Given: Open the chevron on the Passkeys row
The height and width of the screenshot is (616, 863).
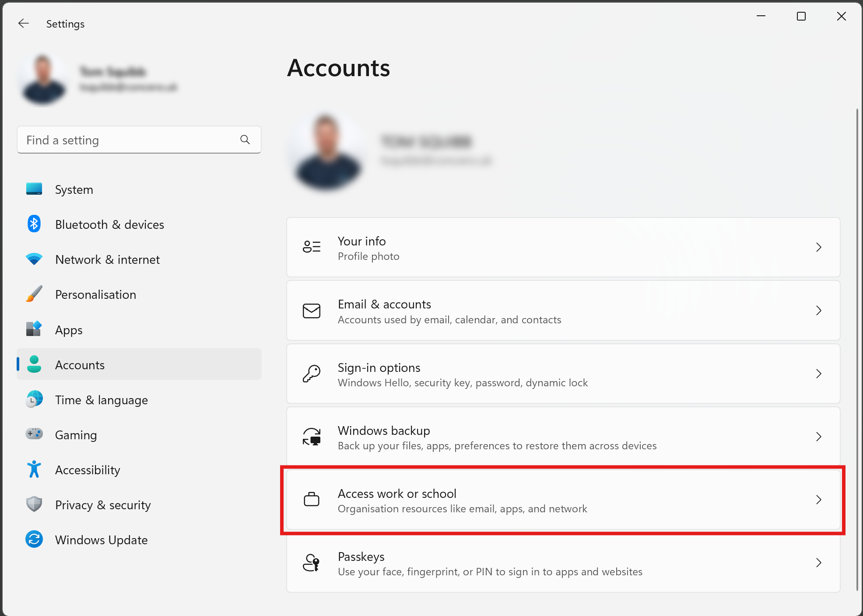Looking at the screenshot, I should click(819, 563).
